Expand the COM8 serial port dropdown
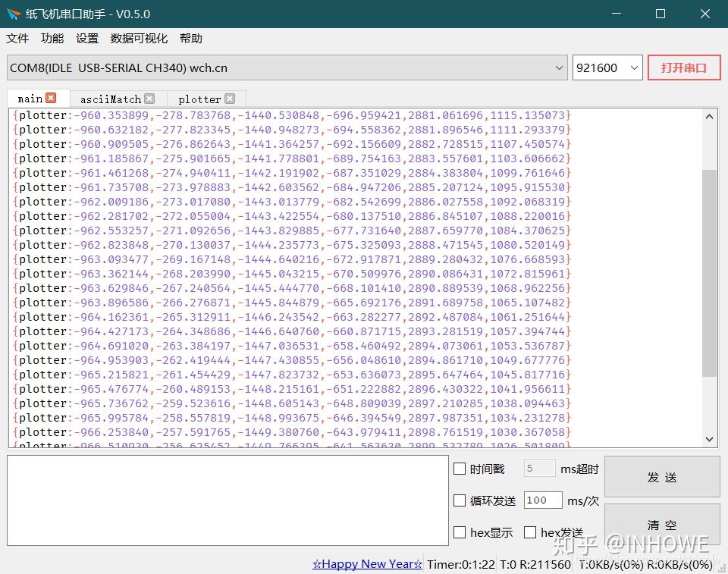This screenshot has width=728, height=574. click(559, 67)
